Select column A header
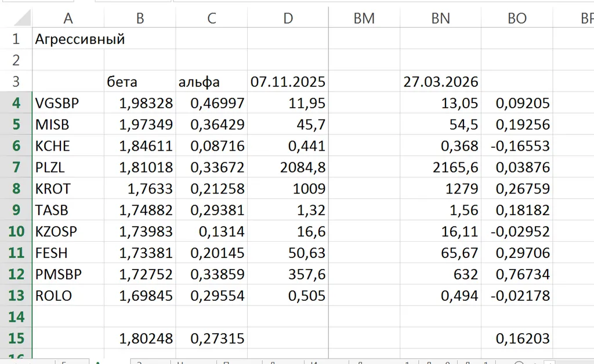 click(x=68, y=18)
